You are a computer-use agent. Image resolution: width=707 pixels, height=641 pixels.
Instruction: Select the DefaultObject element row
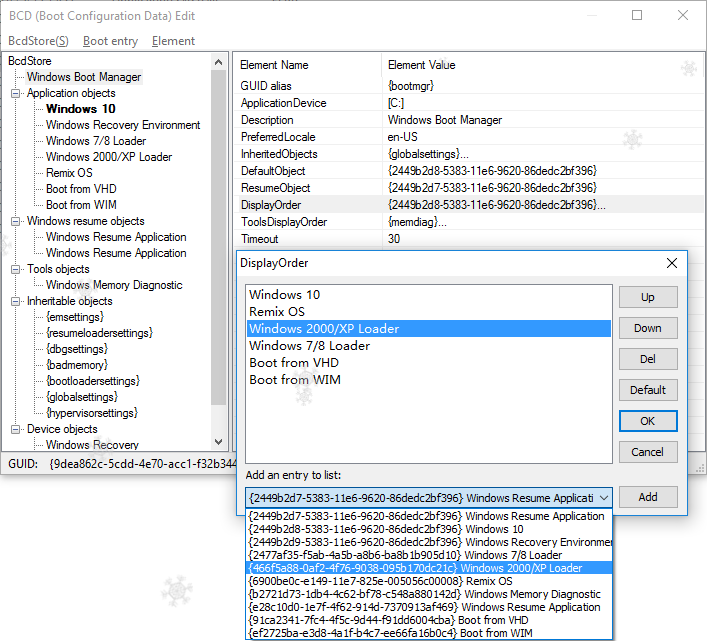pyautogui.click(x=469, y=171)
